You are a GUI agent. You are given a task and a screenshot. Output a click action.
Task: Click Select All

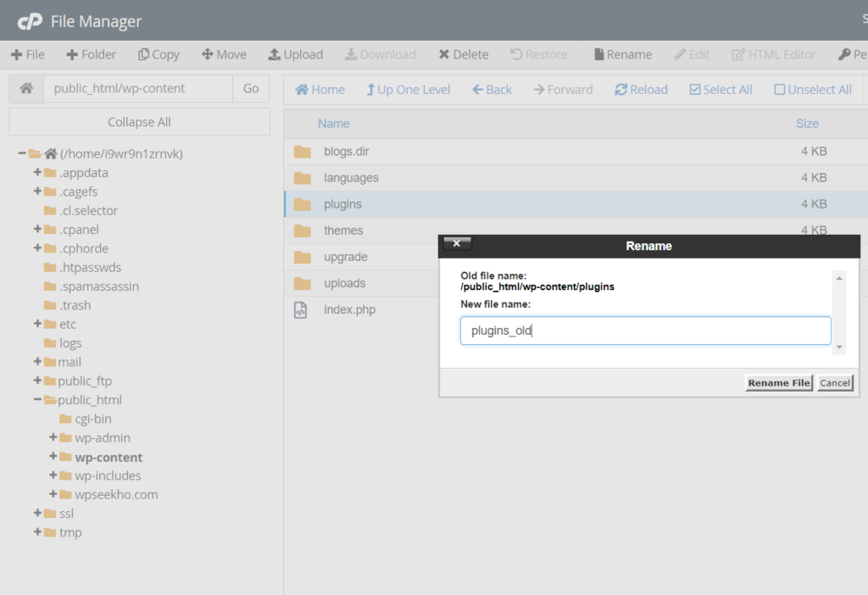click(721, 90)
